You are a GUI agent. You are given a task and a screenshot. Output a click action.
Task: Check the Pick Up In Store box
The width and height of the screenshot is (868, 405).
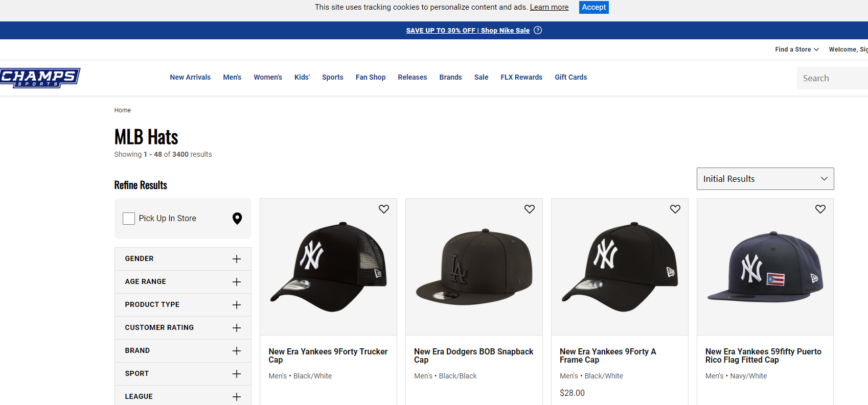pos(129,219)
